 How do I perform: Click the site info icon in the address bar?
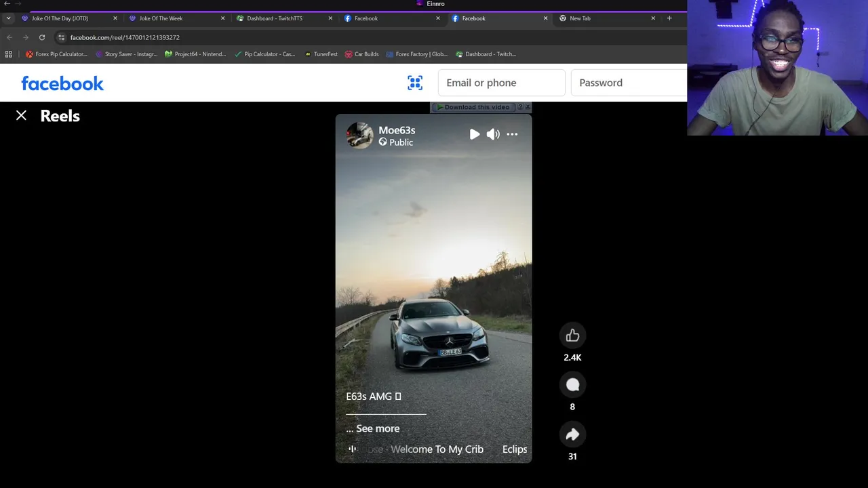click(61, 37)
